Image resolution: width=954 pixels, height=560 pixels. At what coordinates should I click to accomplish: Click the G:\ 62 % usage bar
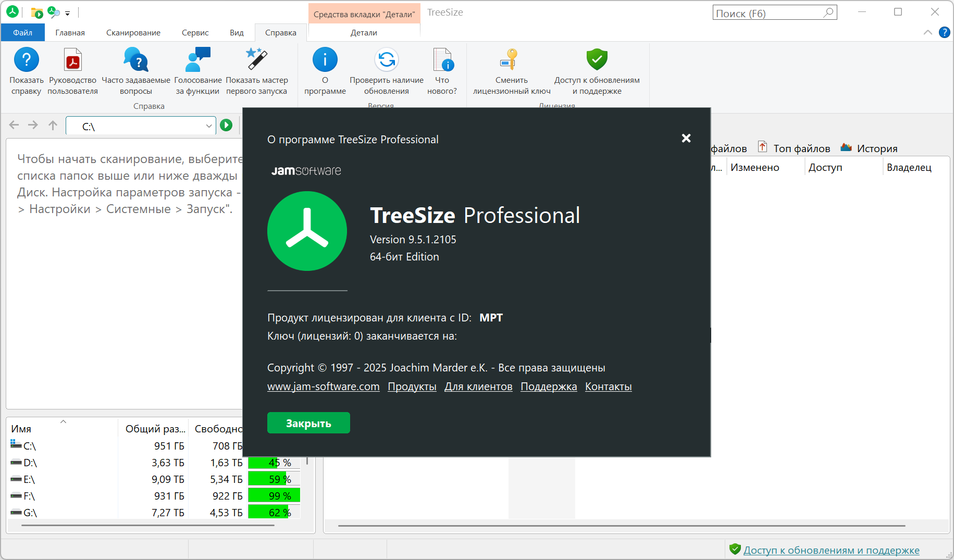(x=274, y=513)
